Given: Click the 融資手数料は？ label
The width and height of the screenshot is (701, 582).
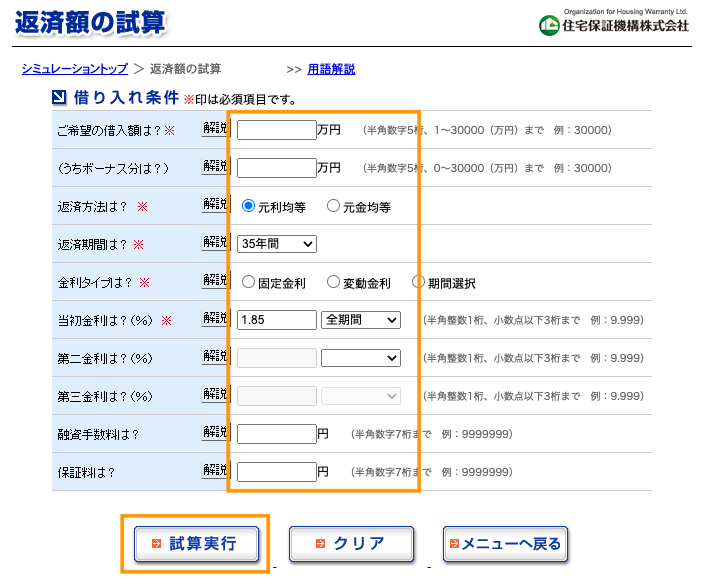Looking at the screenshot, I should [98, 434].
